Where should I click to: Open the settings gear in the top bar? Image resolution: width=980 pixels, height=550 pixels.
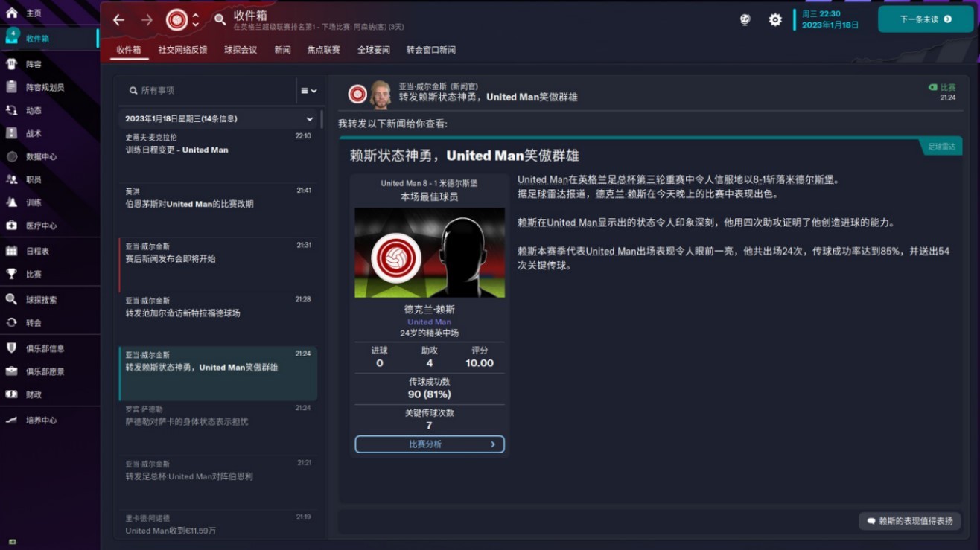[x=774, y=20]
